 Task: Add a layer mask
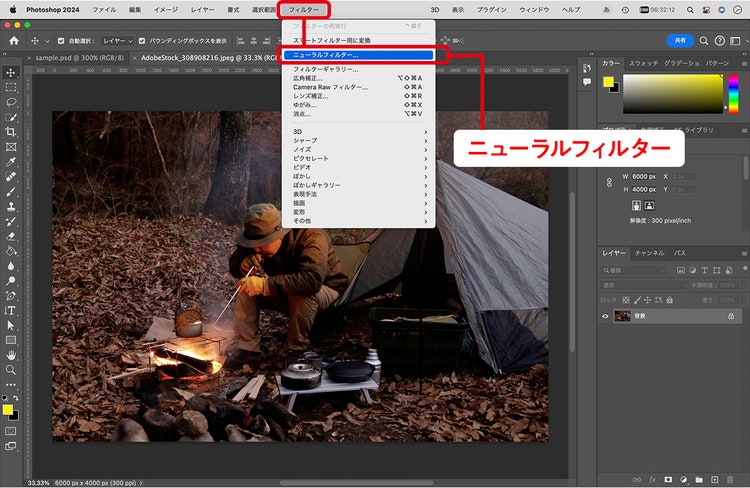pyautogui.click(x=668, y=479)
